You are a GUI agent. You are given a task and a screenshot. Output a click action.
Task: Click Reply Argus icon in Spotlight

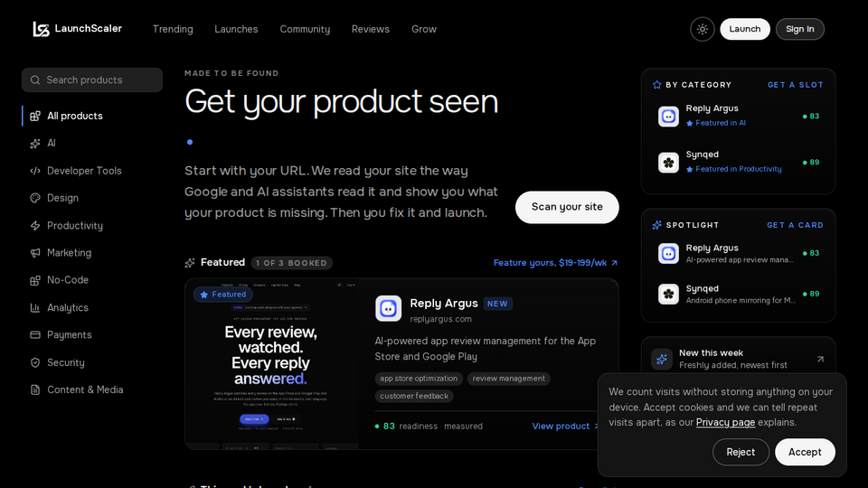pyautogui.click(x=668, y=253)
